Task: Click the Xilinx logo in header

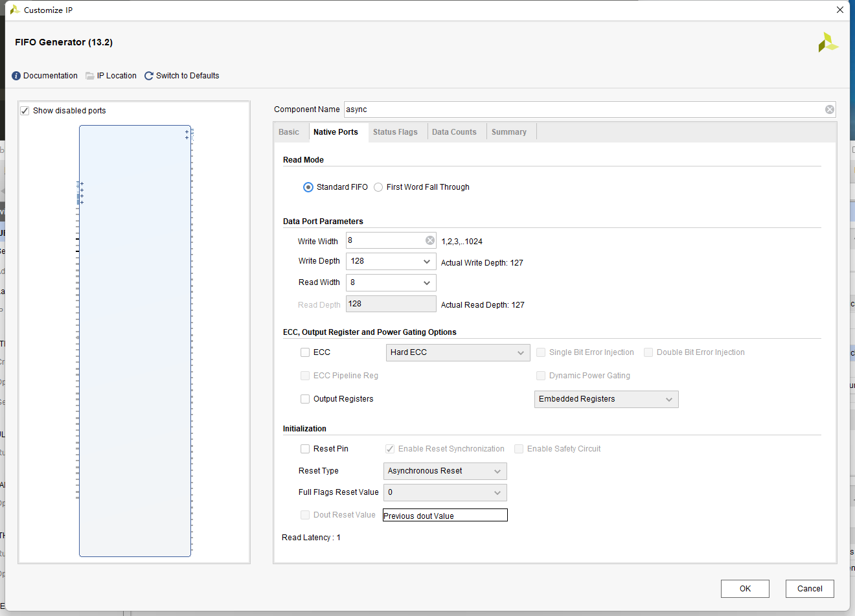Action: (828, 43)
